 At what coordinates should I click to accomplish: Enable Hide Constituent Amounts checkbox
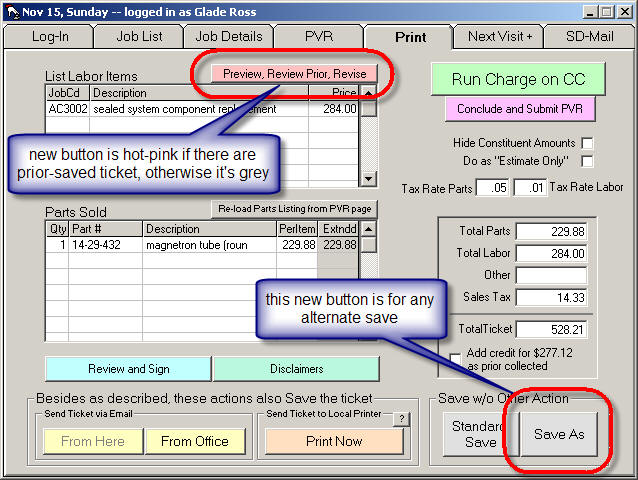pyautogui.click(x=587, y=143)
